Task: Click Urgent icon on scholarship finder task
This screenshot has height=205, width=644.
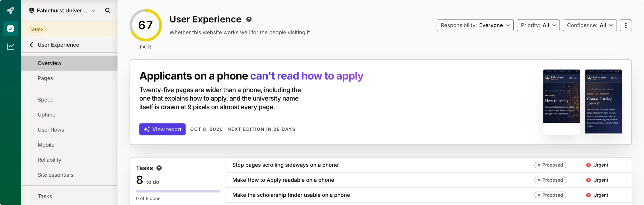Action: tap(588, 195)
